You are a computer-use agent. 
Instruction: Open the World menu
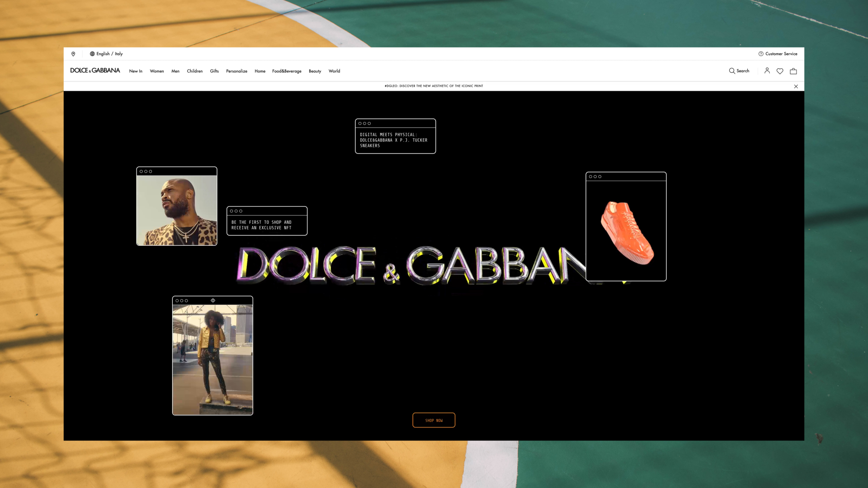(x=335, y=71)
